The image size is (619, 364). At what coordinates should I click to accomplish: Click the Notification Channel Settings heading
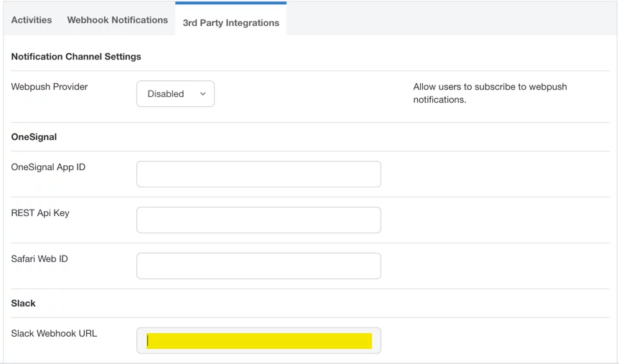click(76, 57)
